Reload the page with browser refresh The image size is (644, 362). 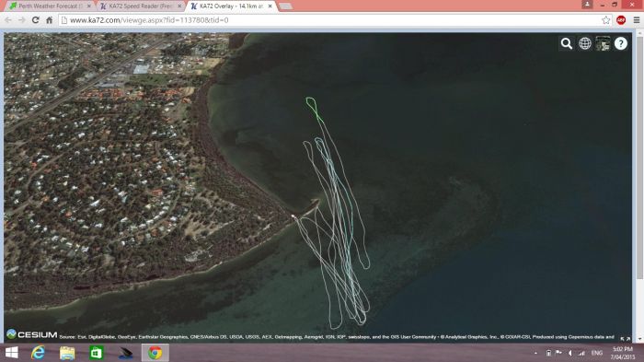(x=35, y=20)
